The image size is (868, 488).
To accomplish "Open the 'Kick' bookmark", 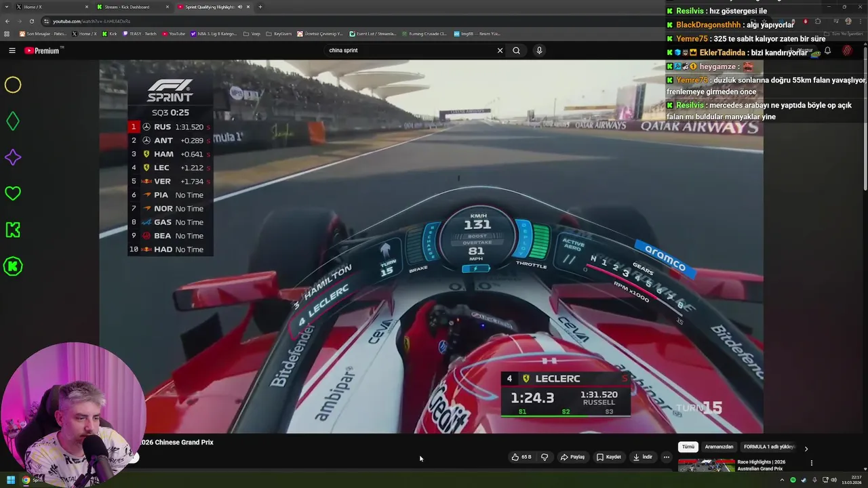I will (x=110, y=34).
